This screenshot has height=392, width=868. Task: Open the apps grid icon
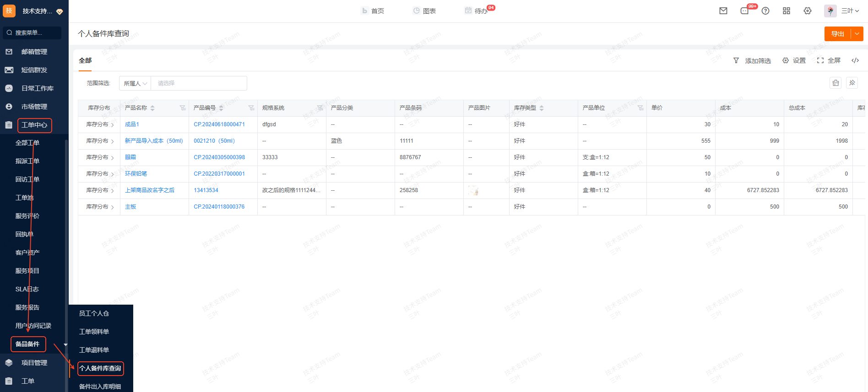(787, 11)
